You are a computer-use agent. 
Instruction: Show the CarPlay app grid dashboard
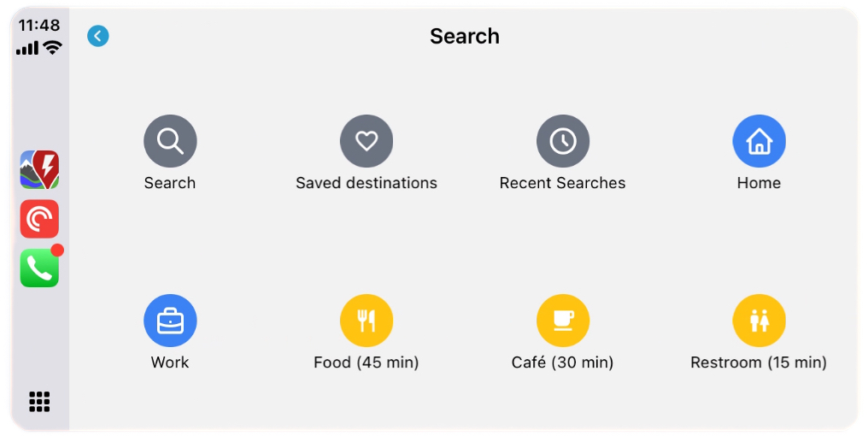(x=39, y=401)
